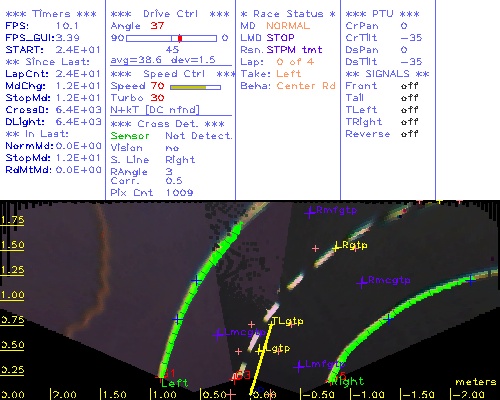This screenshot has height=400, width=500.
Task: Click the yellow Rgtp cross marker
Action: pos(336,247)
